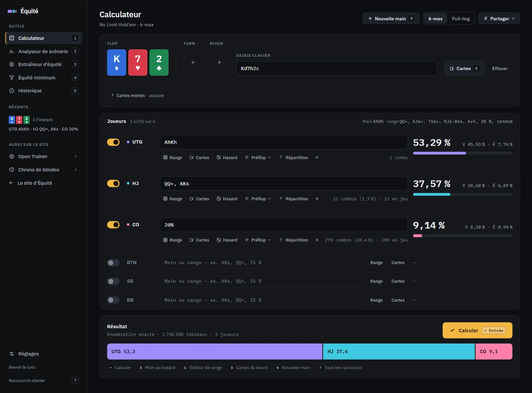Image resolution: width=532 pixels, height=393 pixels.
Task: Start a Nouvelle main
Action: [x=391, y=19]
